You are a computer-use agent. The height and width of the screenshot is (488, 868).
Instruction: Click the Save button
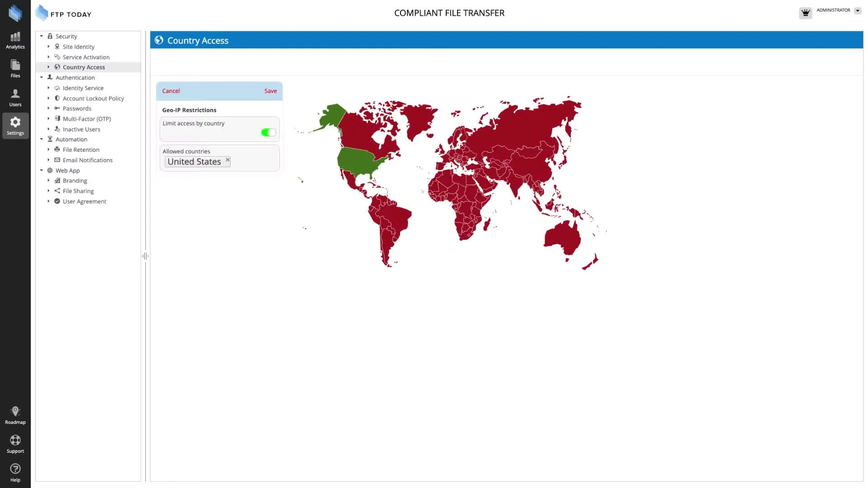pos(270,91)
